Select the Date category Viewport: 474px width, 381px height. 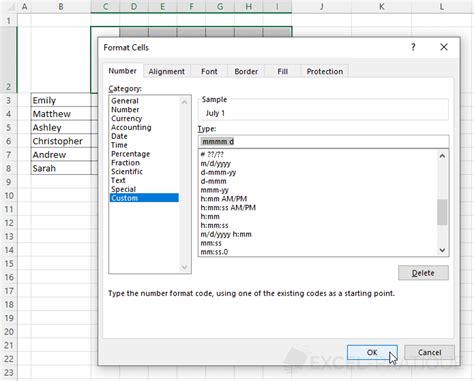119,136
